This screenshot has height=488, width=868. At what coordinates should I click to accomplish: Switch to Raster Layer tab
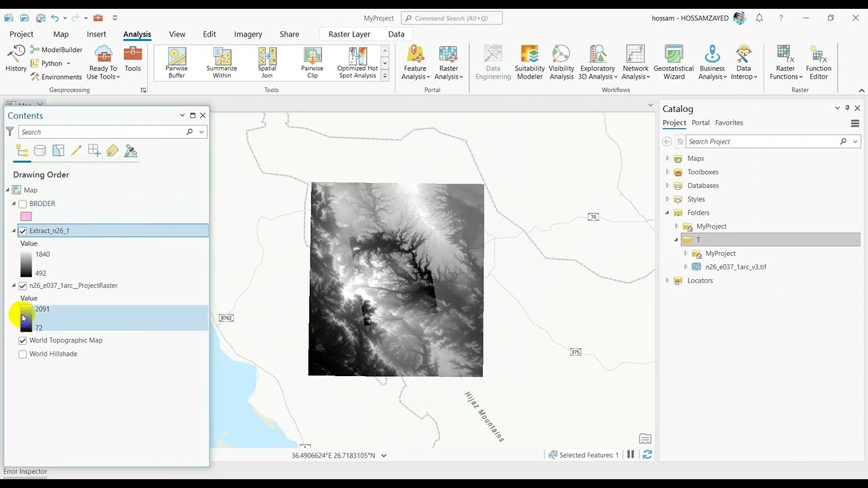click(349, 34)
